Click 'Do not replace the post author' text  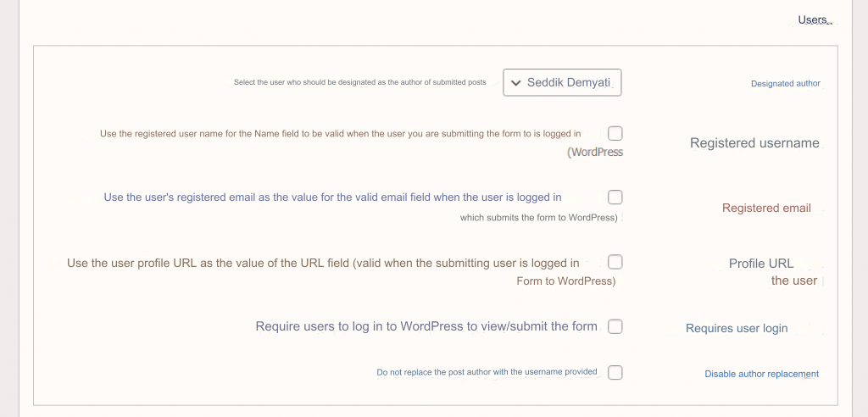click(x=487, y=372)
